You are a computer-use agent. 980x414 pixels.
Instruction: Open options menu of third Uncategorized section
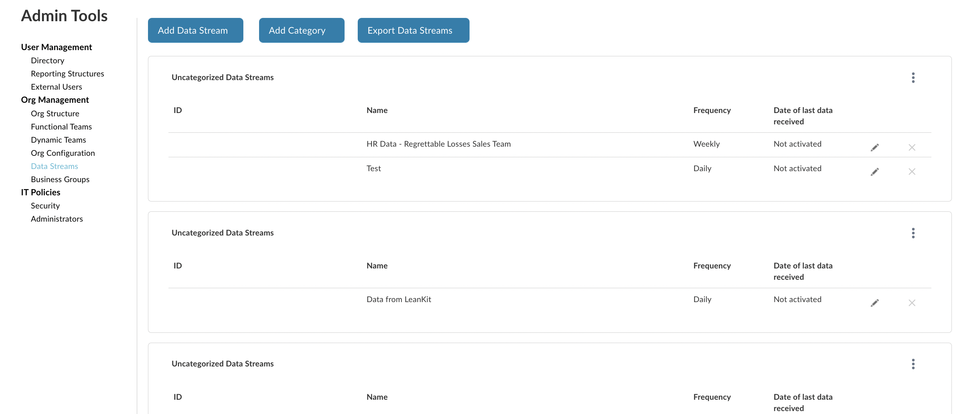coord(913,364)
